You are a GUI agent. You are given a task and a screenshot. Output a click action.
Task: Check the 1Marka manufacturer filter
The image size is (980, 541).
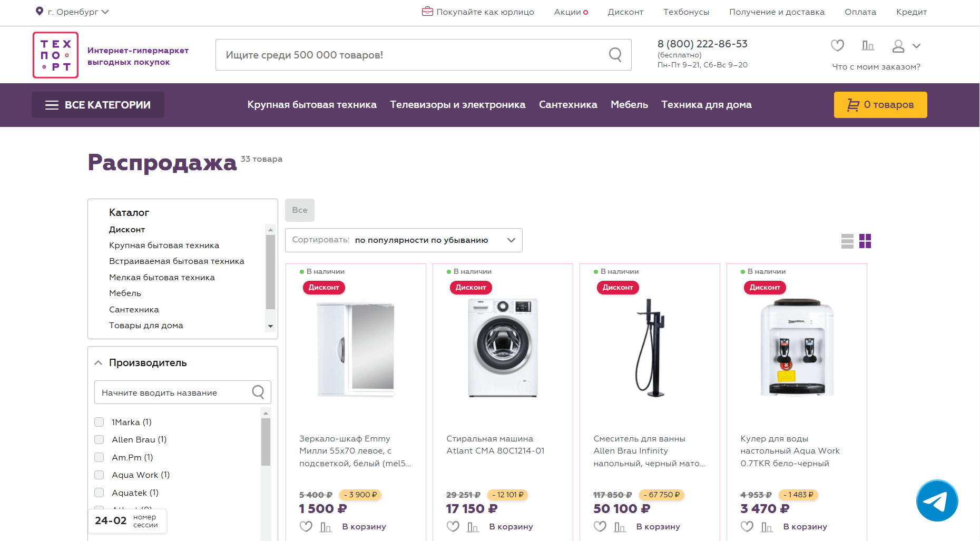[x=99, y=422]
